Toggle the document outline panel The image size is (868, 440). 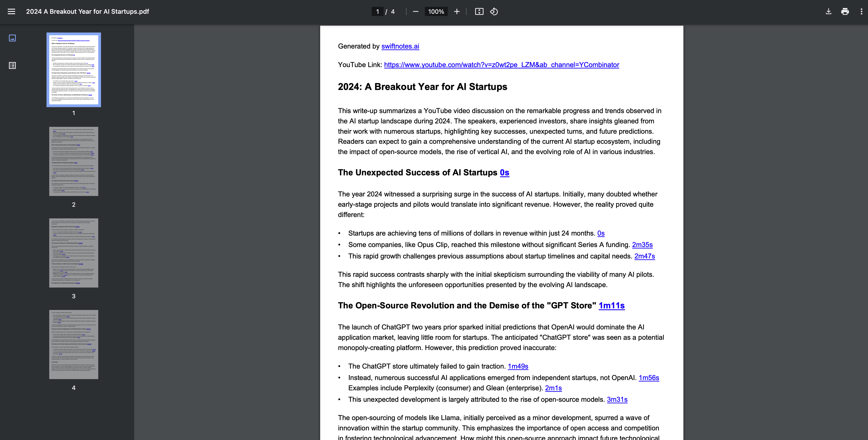(x=12, y=66)
